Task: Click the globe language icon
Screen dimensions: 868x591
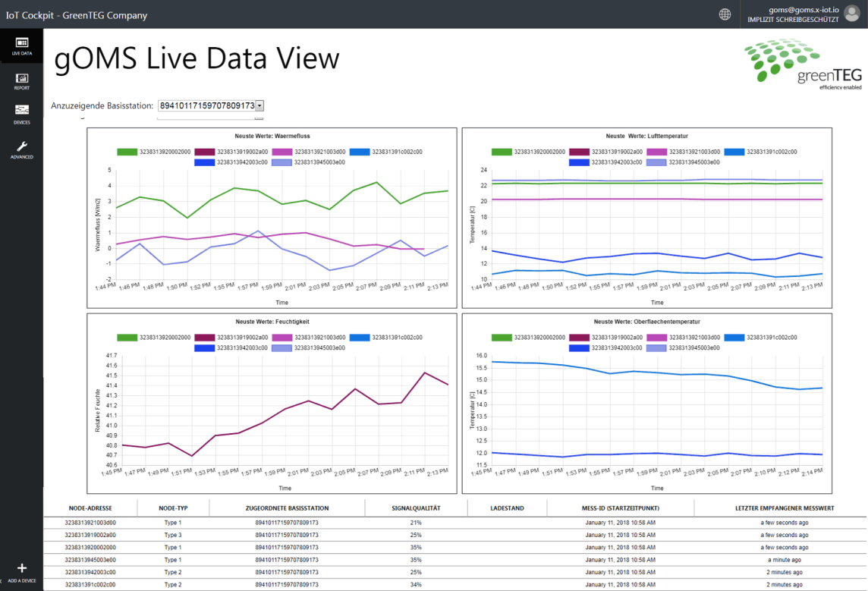Action: pos(725,14)
